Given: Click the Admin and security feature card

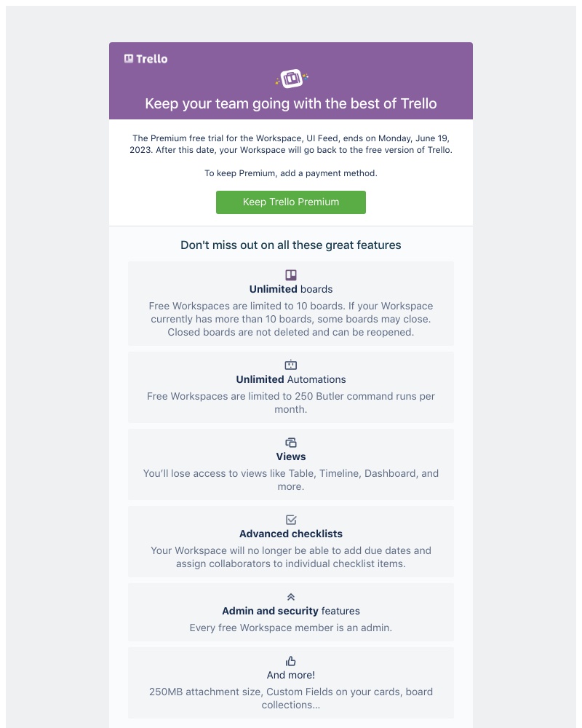Looking at the screenshot, I should [291, 612].
